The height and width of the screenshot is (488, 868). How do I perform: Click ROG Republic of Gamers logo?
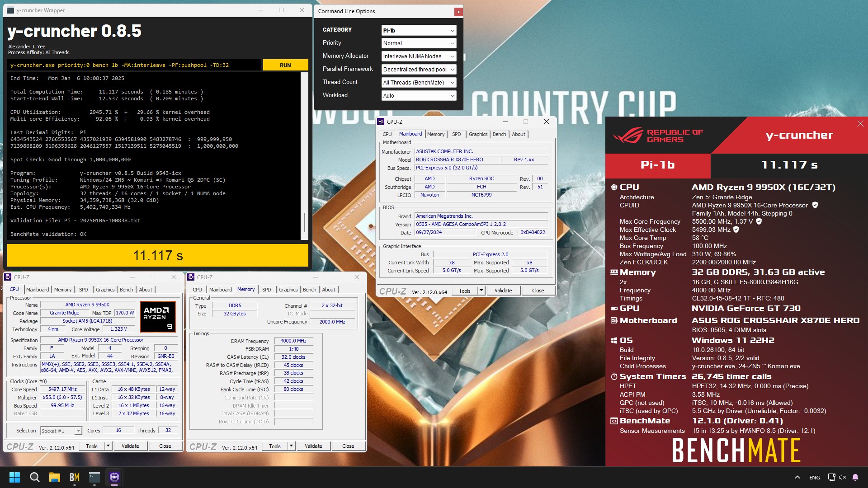point(658,135)
